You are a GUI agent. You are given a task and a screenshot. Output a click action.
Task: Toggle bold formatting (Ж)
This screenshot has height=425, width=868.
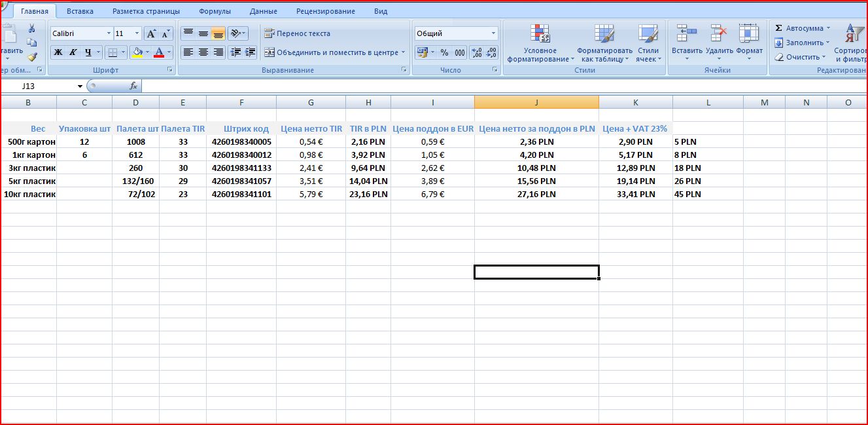pyautogui.click(x=58, y=52)
